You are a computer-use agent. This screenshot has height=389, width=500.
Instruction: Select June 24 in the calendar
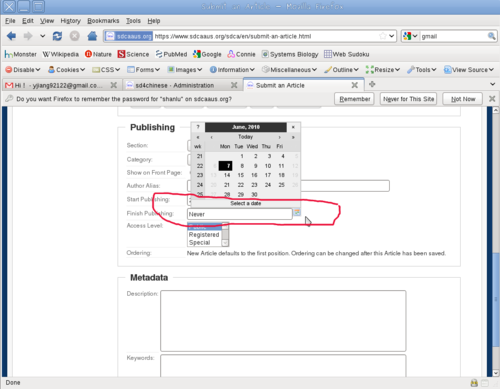point(268,185)
